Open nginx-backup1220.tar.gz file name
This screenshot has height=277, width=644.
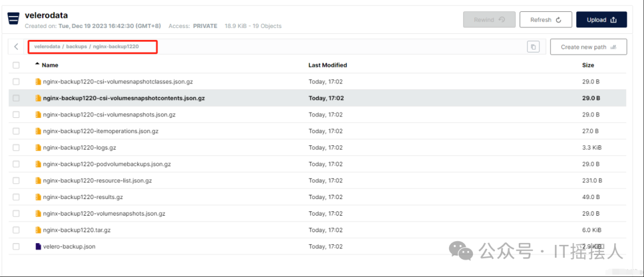77,230
